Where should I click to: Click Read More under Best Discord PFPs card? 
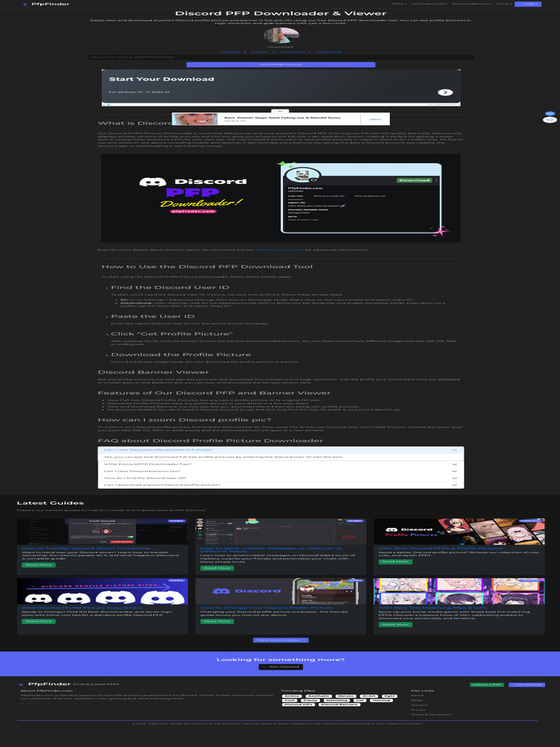tap(396, 562)
